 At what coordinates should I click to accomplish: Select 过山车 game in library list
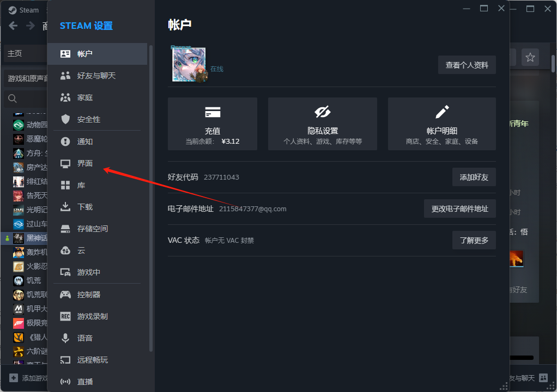pyautogui.click(x=30, y=224)
